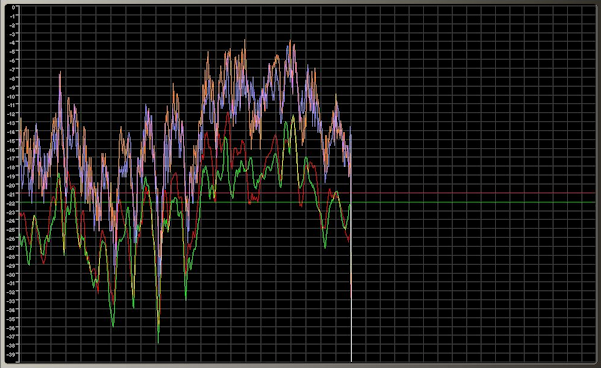Click the -20 label on the dB scale
Screen dimensions: 601x368
pyautogui.click(x=12, y=185)
